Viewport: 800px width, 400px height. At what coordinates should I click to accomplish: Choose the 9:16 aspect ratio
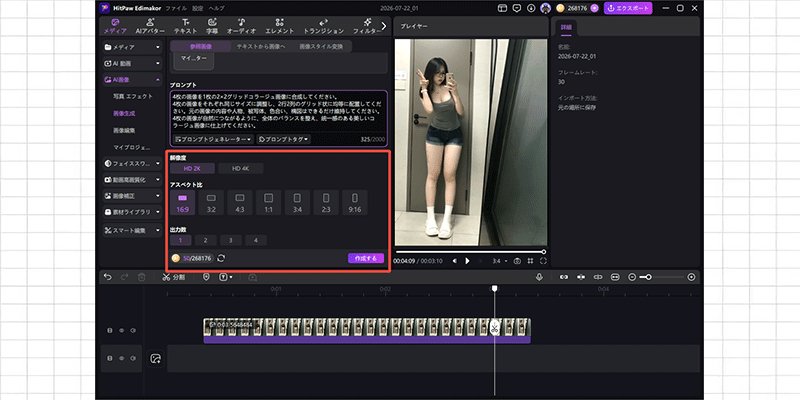[355, 203]
